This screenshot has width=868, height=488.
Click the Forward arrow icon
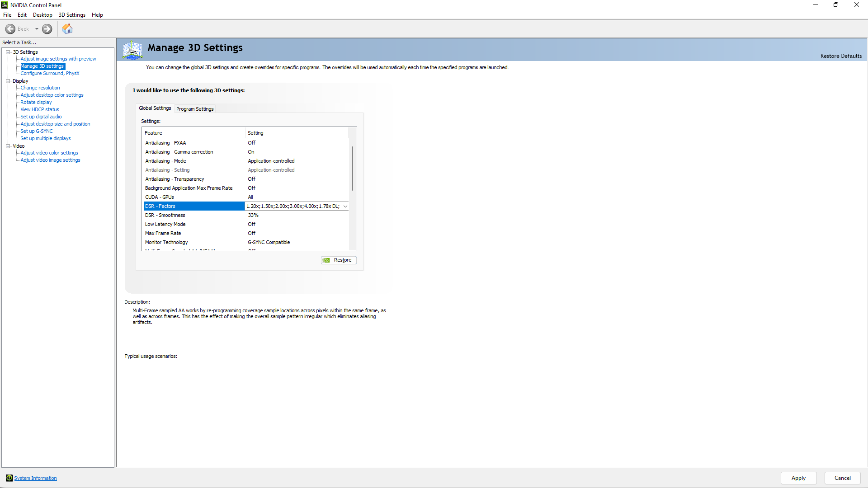click(x=47, y=29)
